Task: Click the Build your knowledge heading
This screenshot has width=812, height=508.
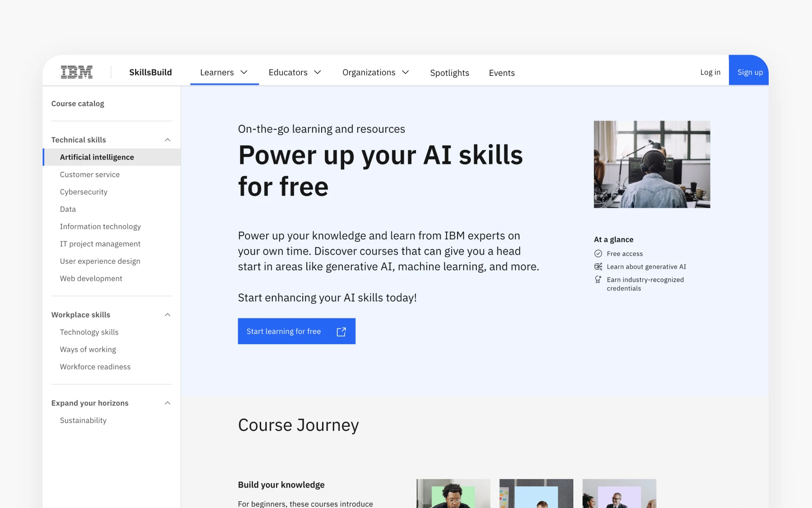Action: [281, 485]
